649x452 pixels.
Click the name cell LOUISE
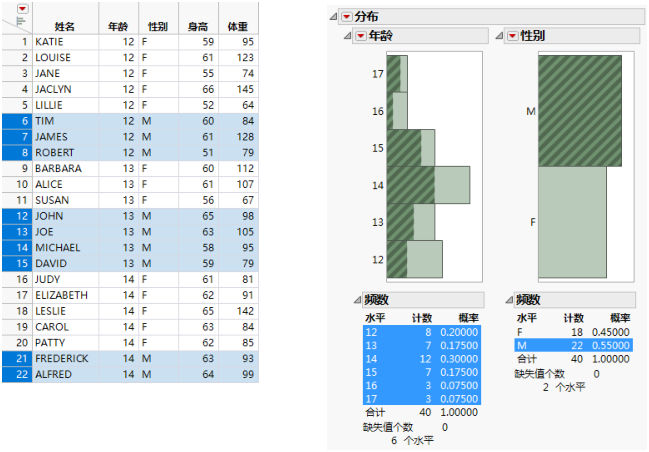(65, 58)
